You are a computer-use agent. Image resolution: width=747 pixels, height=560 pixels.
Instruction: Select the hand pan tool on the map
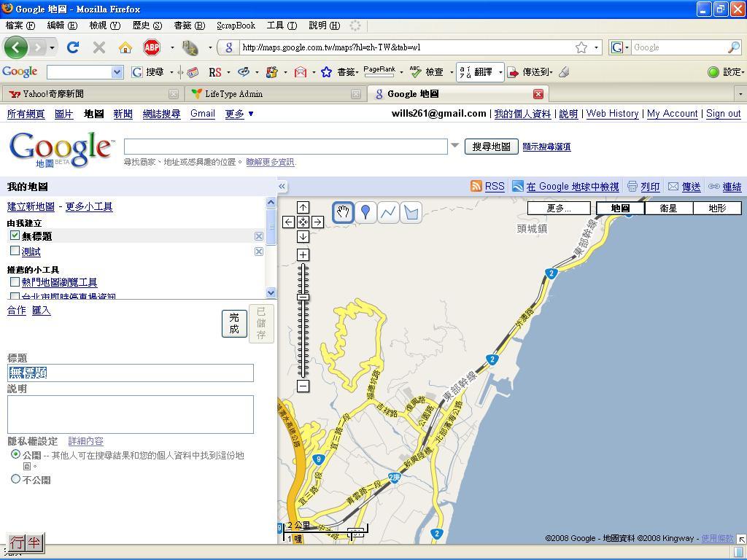pos(343,212)
